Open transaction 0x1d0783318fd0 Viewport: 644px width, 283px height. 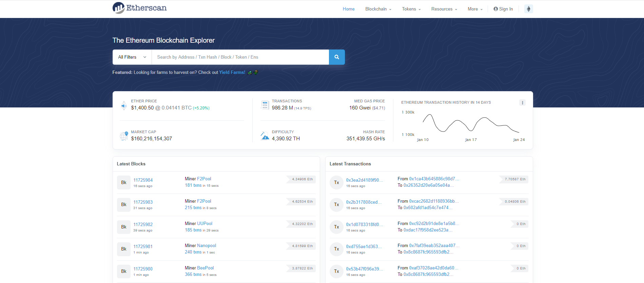(x=365, y=224)
